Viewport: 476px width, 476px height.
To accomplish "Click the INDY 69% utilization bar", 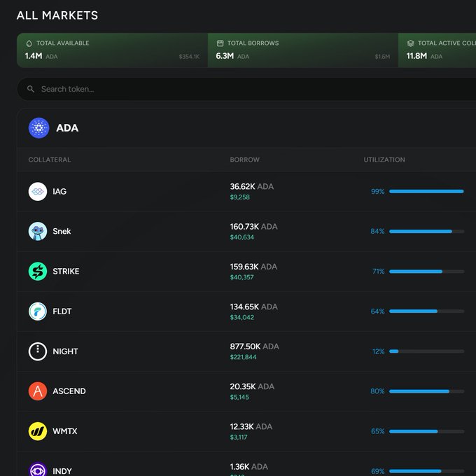I will [426, 471].
